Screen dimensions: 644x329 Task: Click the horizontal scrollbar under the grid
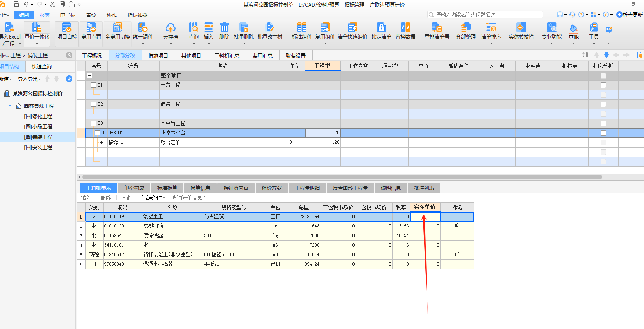coord(343,177)
